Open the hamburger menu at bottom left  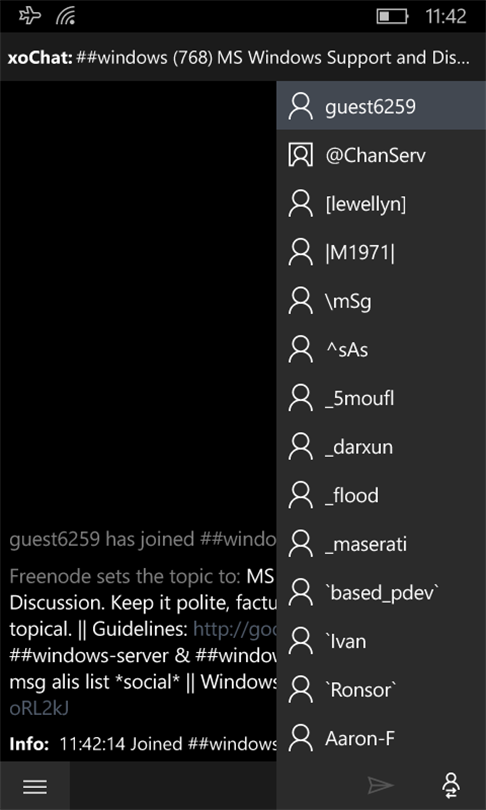[35, 786]
